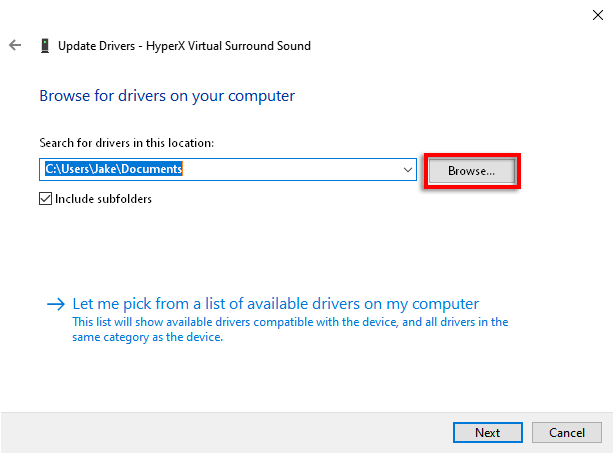Screen dimensions: 614x454
Task: Click the Include subfolders label text
Action: [103, 198]
